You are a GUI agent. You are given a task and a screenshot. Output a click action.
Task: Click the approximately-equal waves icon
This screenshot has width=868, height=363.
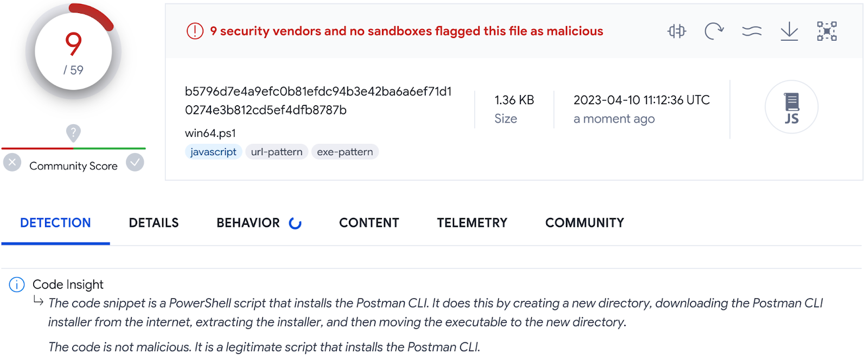coord(751,31)
